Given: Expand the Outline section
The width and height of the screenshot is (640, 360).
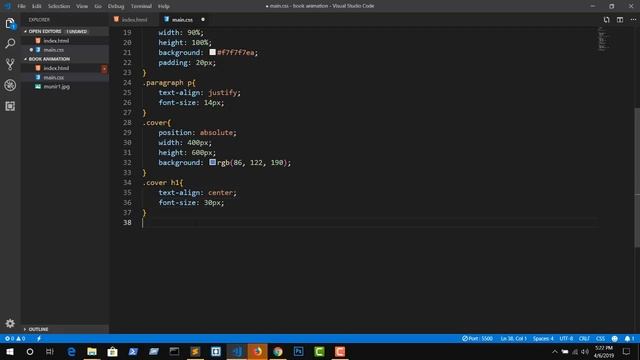Looking at the screenshot, I should tap(65, 329).
